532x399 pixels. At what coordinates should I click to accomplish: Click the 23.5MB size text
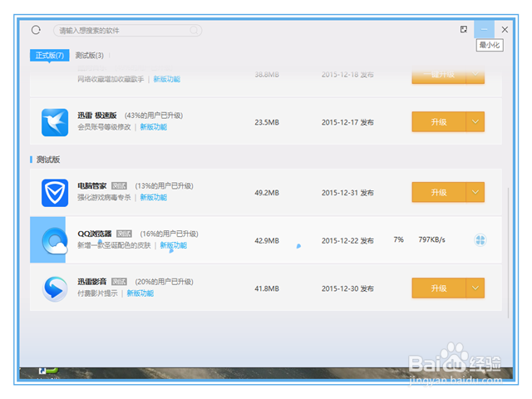(267, 122)
